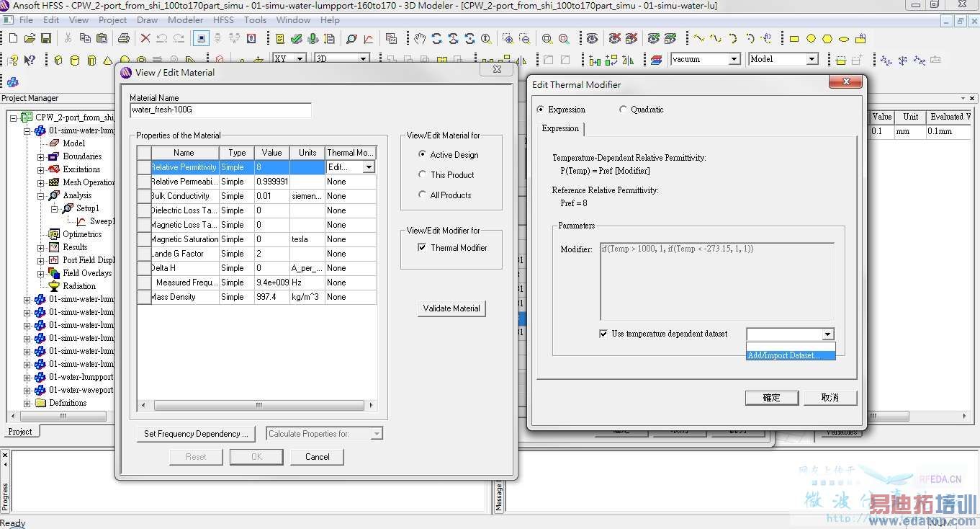Click the Material Name input field

[220, 110]
